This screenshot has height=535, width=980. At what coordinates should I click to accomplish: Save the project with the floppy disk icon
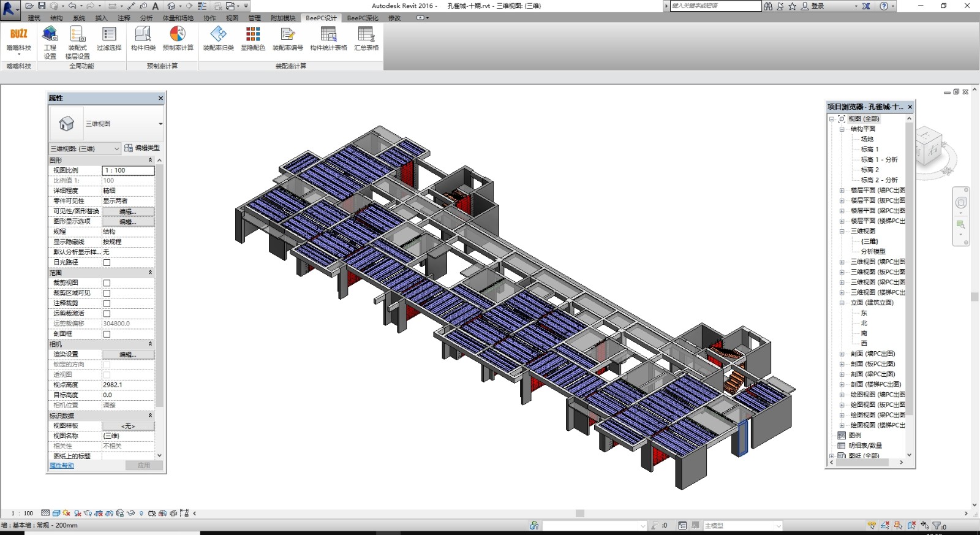tap(42, 6)
